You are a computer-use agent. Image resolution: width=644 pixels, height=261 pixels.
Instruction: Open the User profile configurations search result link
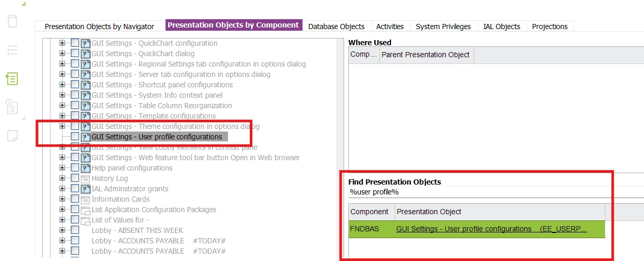pos(491,229)
